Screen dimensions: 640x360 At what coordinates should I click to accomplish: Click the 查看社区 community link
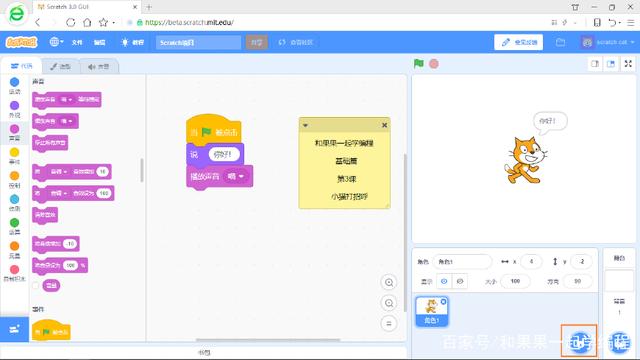[296, 42]
